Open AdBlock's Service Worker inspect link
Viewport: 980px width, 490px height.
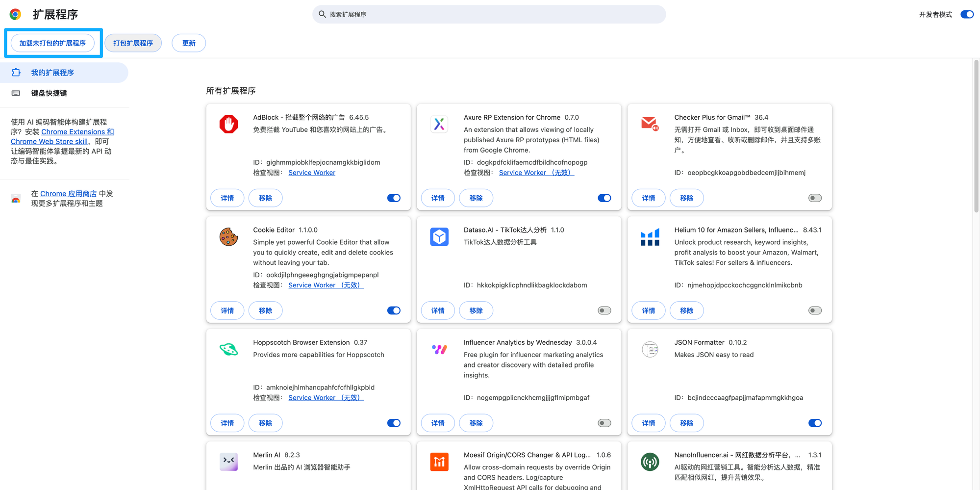click(x=312, y=173)
